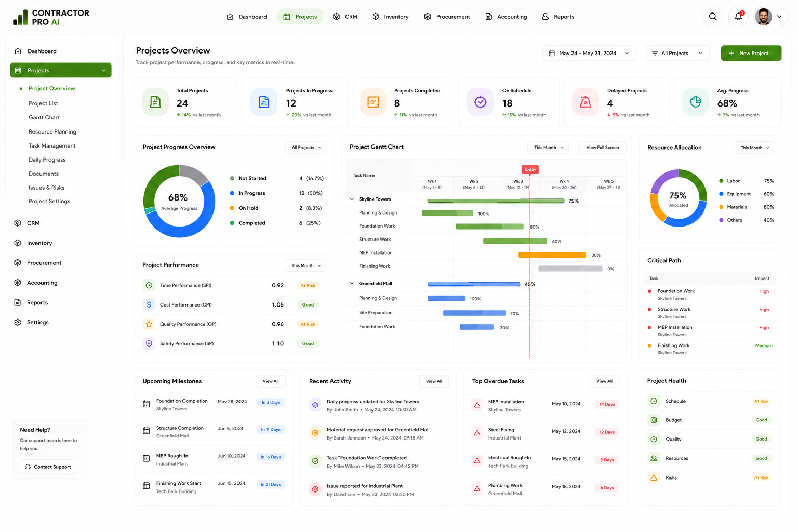Click the Safety Performance shield icon

[x=149, y=343]
